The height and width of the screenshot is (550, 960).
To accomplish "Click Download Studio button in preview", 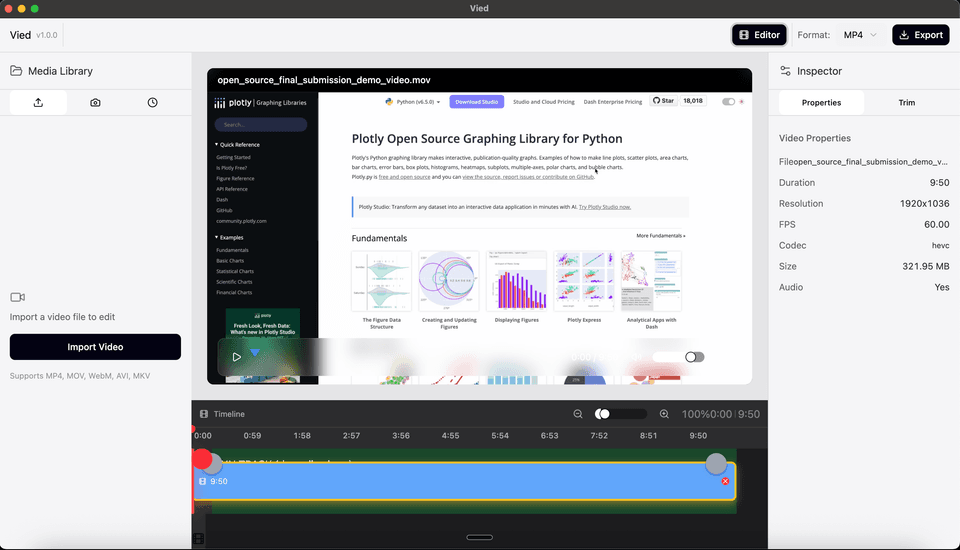I will [x=476, y=102].
